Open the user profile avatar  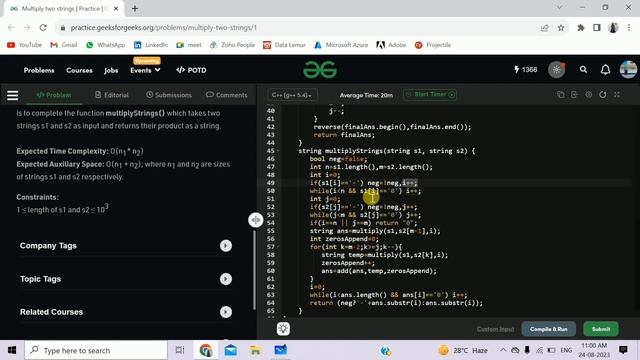click(628, 69)
